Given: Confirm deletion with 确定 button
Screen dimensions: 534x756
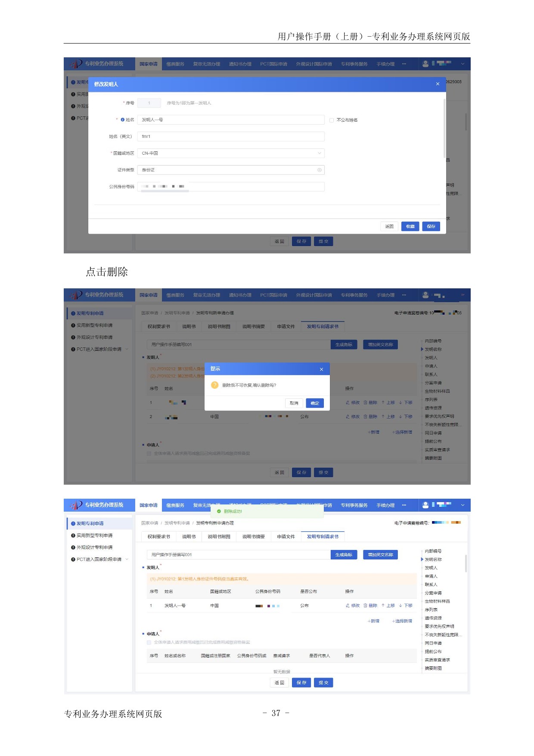Looking at the screenshot, I should [315, 403].
